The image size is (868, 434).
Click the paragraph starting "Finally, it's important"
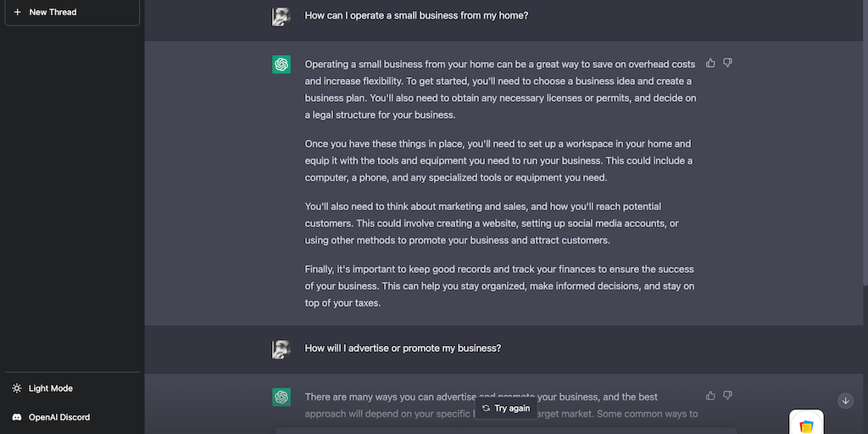pyautogui.click(x=499, y=287)
